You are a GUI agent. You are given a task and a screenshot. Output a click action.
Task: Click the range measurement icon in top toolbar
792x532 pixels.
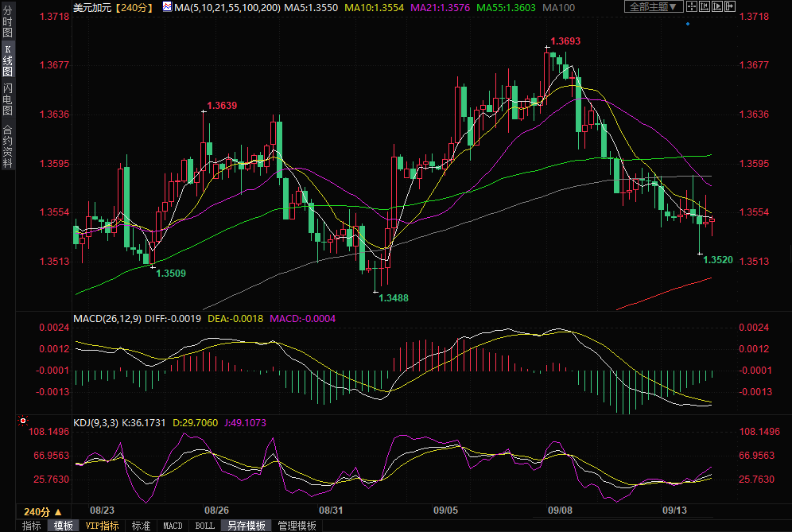[704, 7]
